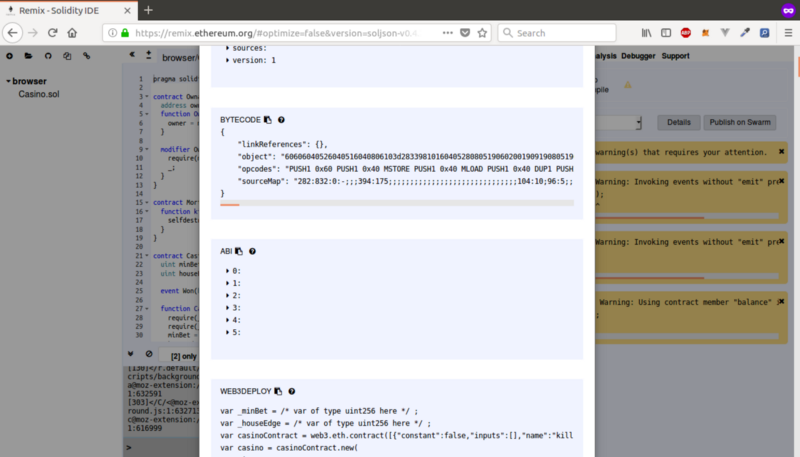The image size is (800, 457).
Task: Switch to the Debugger tab
Action: pyautogui.click(x=638, y=56)
